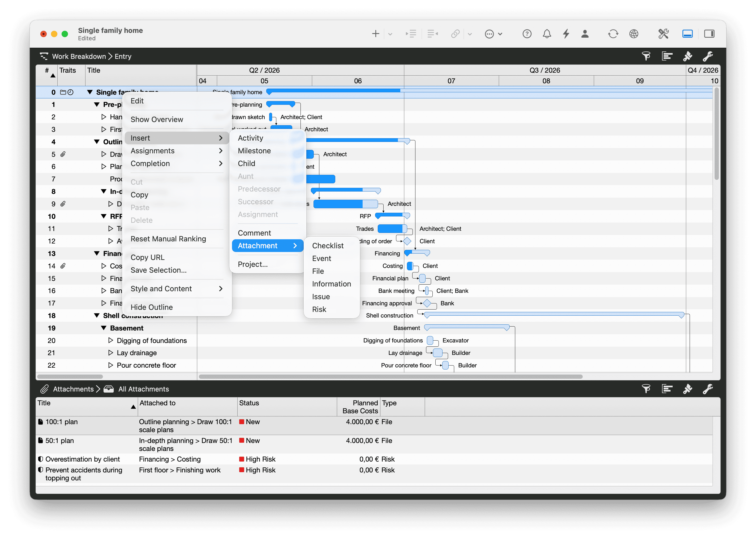Screen dimensions: 756x539
Task: Click the paperclip Attachments view icon
Action: (x=45, y=389)
